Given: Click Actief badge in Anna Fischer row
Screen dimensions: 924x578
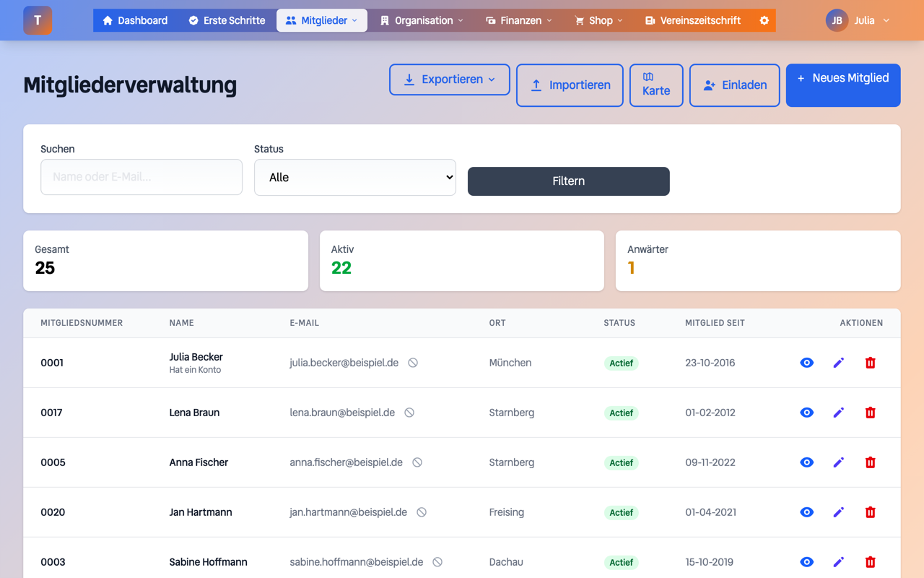Looking at the screenshot, I should pos(621,462).
